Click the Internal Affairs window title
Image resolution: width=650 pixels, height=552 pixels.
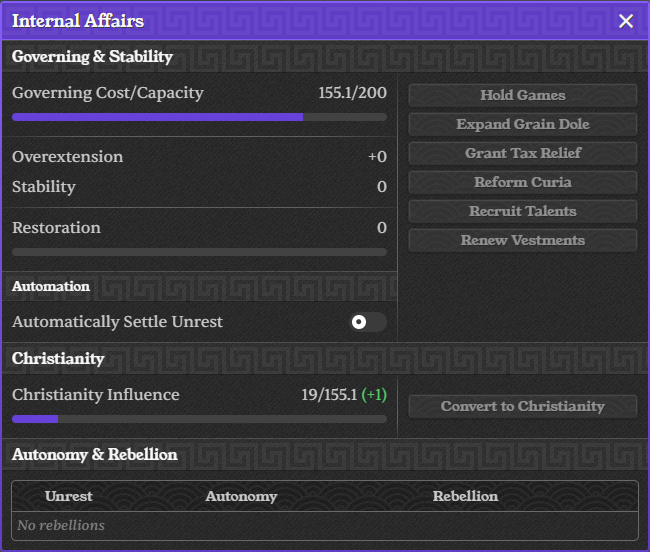(x=78, y=21)
